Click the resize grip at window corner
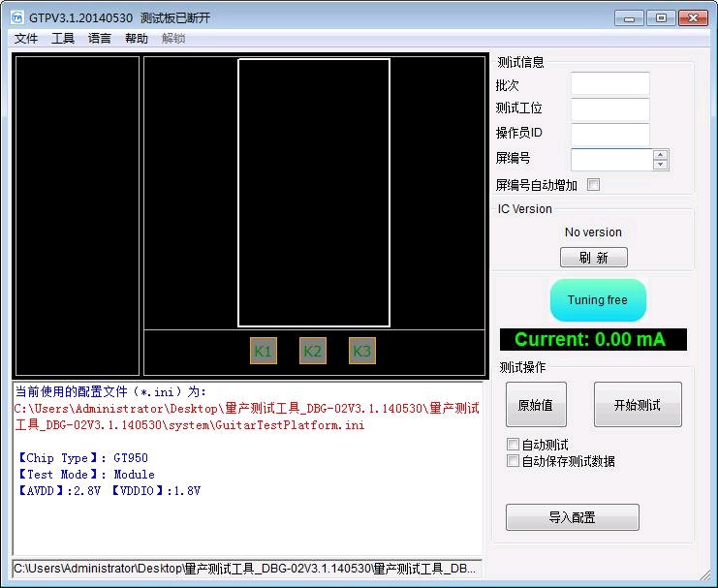Viewport: 718px width, 588px height. 705,576
